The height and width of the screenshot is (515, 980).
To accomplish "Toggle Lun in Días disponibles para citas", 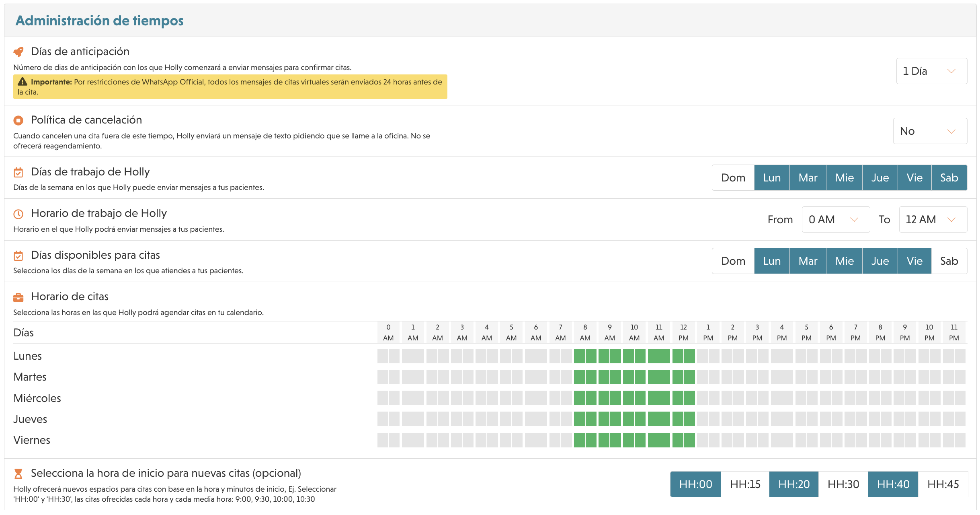I will [x=772, y=261].
